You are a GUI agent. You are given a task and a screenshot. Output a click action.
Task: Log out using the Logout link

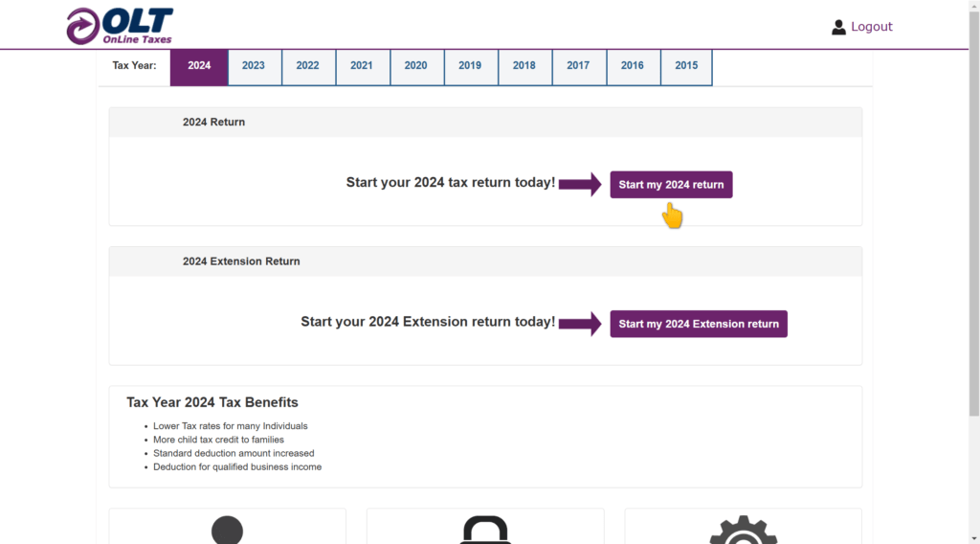(871, 27)
